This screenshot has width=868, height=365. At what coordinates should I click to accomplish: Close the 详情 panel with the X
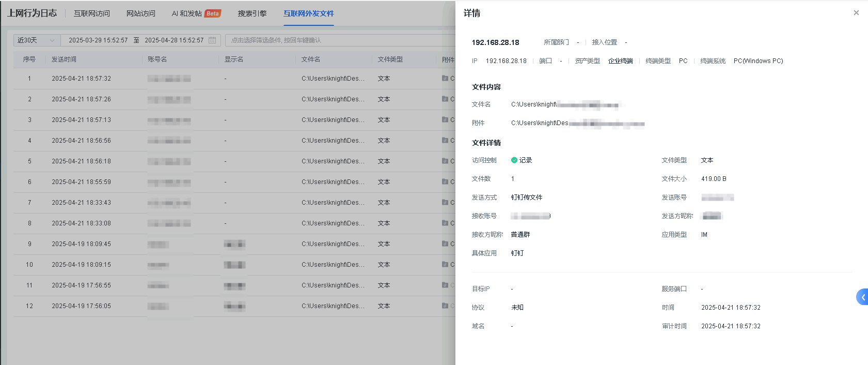(856, 13)
